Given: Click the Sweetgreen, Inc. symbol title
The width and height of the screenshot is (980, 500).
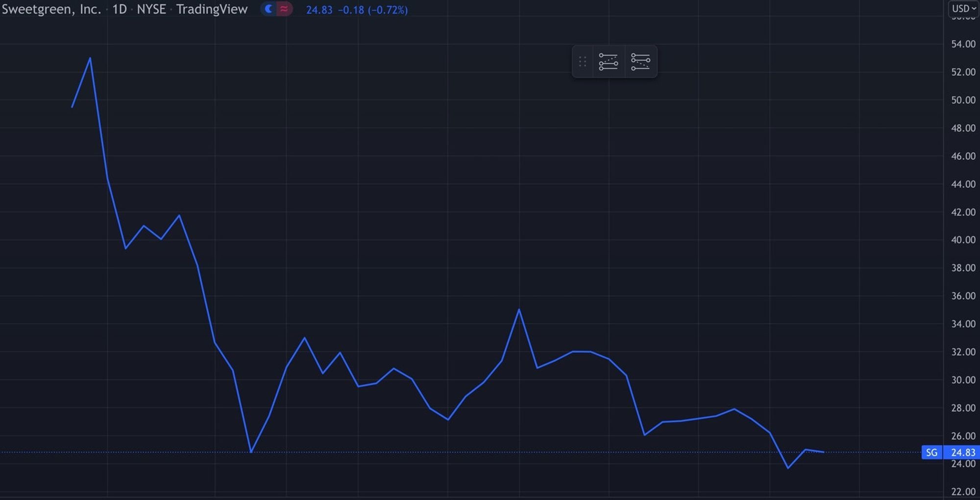Looking at the screenshot, I should pyautogui.click(x=51, y=9).
